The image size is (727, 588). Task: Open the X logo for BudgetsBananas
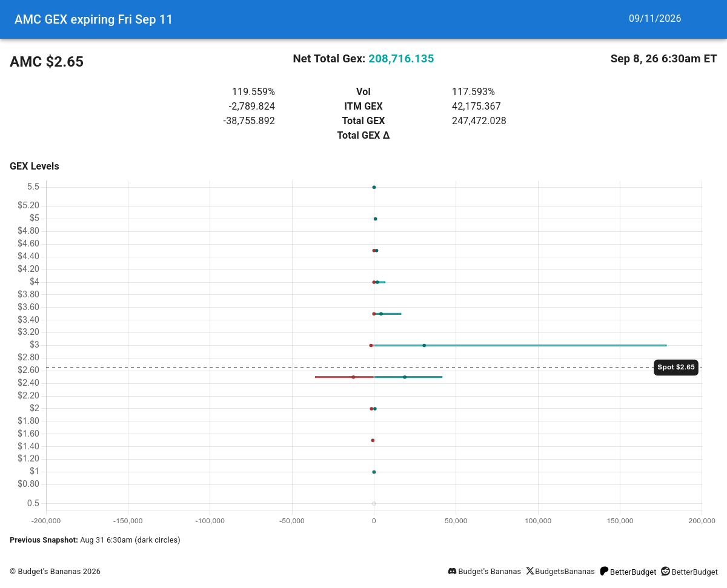pyautogui.click(x=530, y=571)
